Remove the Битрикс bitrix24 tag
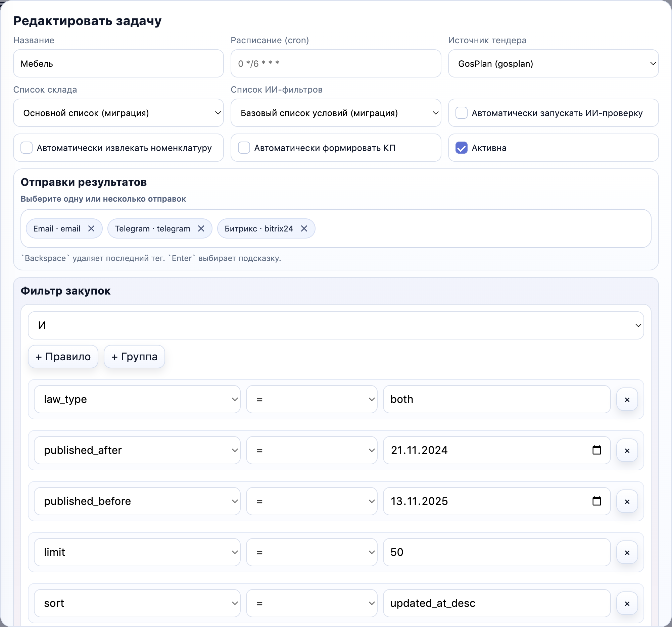The image size is (672, 627). coord(304,229)
